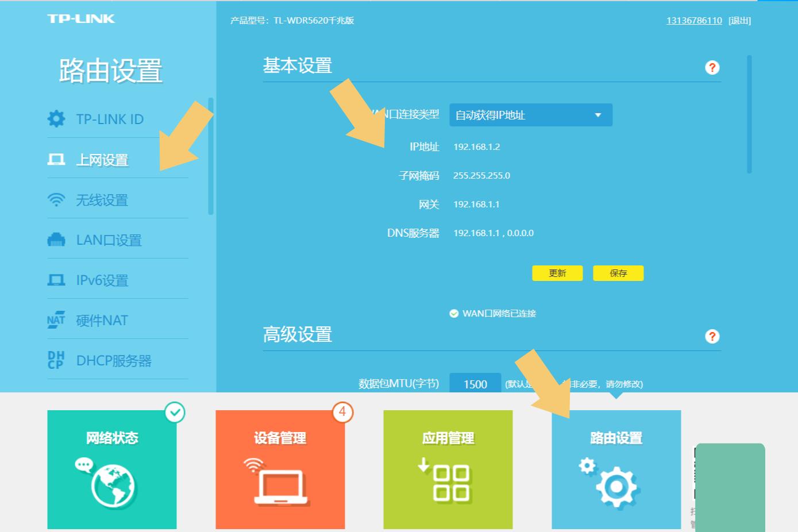This screenshot has height=532, width=798.
Task: Open help for 基本设置 section
Action: (x=712, y=68)
